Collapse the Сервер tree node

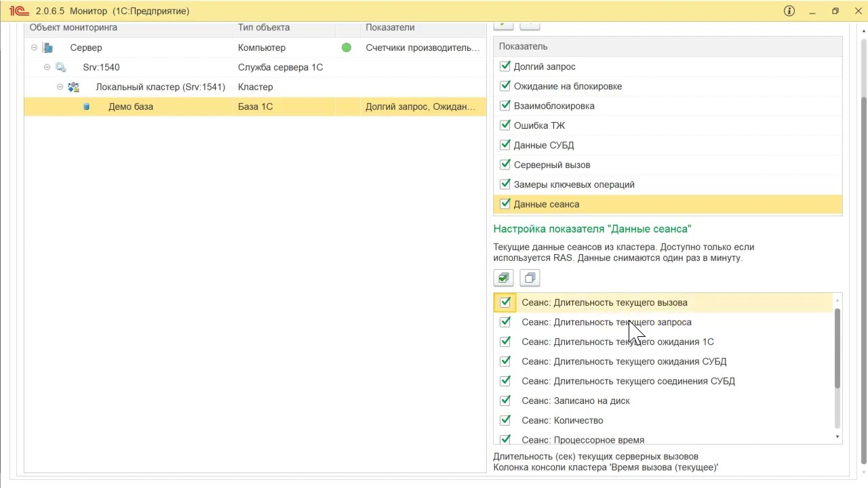point(34,47)
